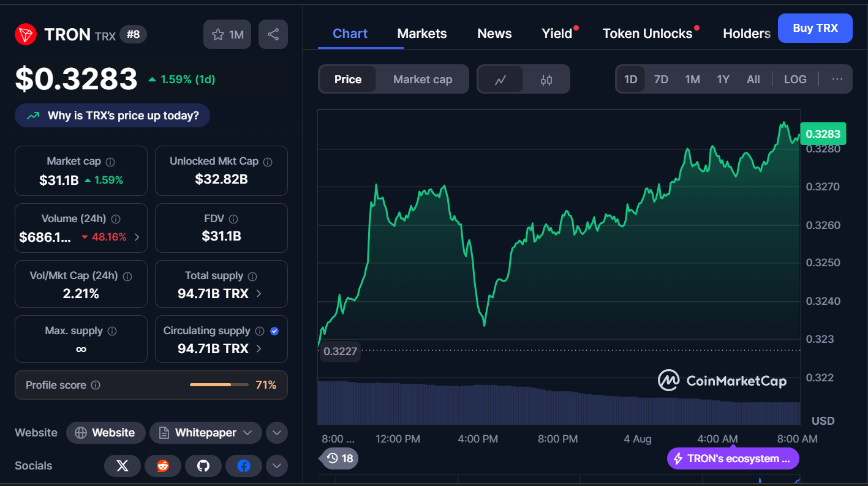Open the Token Unlocks tab
This screenshot has height=486, width=868.
coord(647,34)
